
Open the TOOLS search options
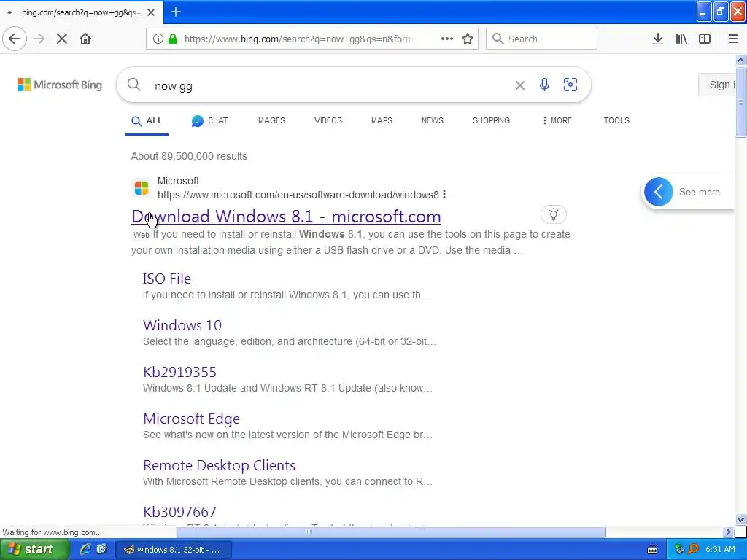(616, 120)
